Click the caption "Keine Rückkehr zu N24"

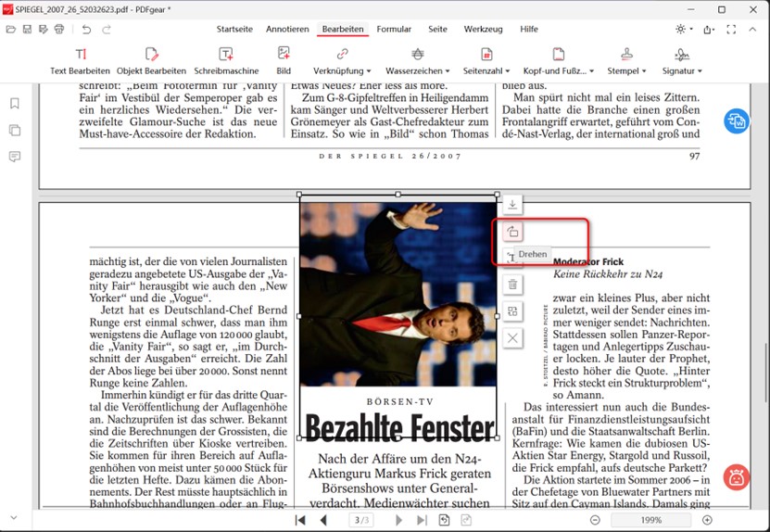pyautogui.click(x=608, y=274)
